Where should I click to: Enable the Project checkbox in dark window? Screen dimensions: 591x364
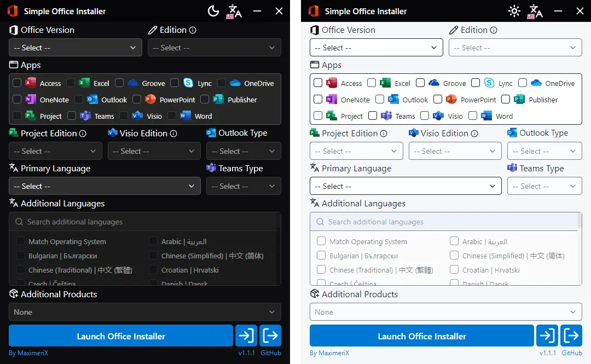[x=17, y=116]
